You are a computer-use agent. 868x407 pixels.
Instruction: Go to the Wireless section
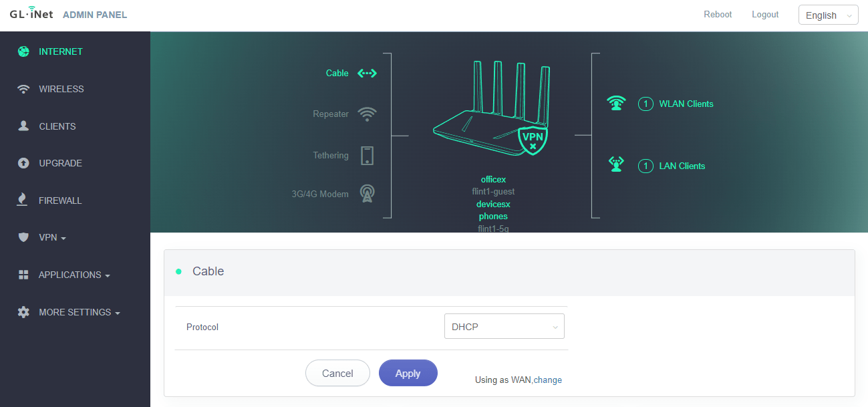(61, 89)
